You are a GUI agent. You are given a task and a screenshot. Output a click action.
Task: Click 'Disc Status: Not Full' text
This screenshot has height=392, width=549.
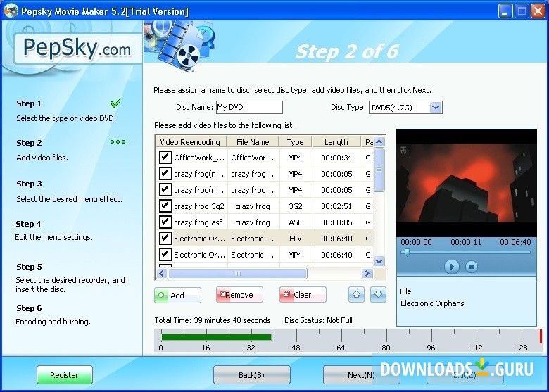[318, 320]
